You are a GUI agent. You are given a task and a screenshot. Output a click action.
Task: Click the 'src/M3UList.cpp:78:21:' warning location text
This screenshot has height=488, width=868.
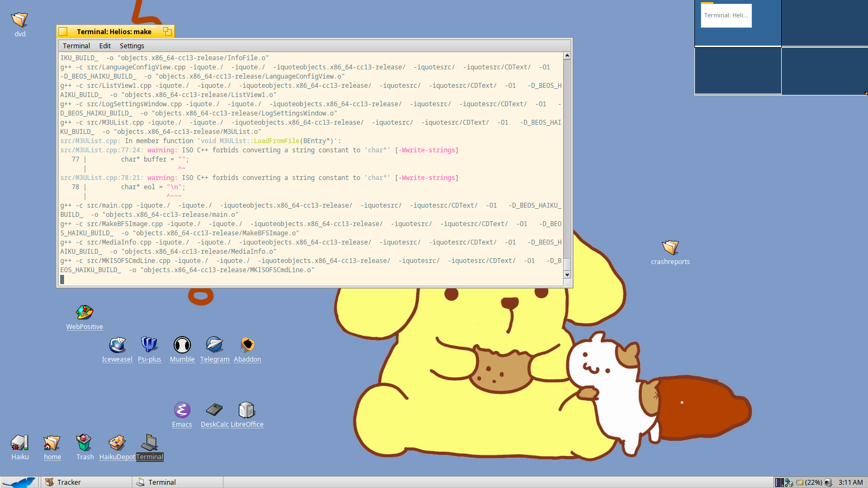102,178
